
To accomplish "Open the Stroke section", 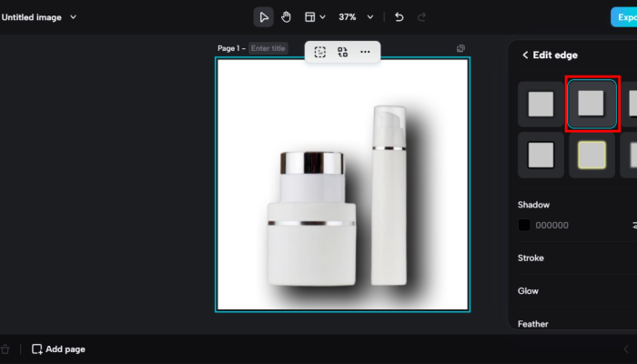I will click(x=531, y=258).
